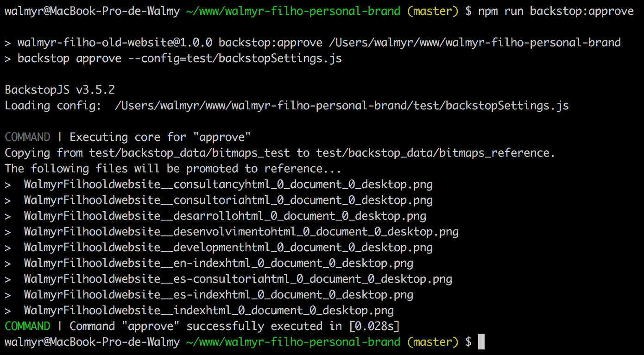
Task: Click "The following files will be promoted" line
Action: point(173,169)
